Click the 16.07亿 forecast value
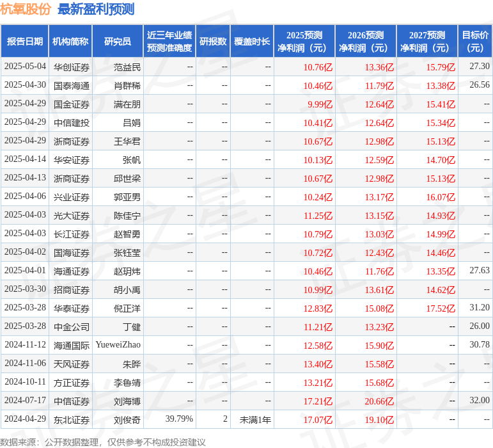 pyautogui.click(x=441, y=197)
